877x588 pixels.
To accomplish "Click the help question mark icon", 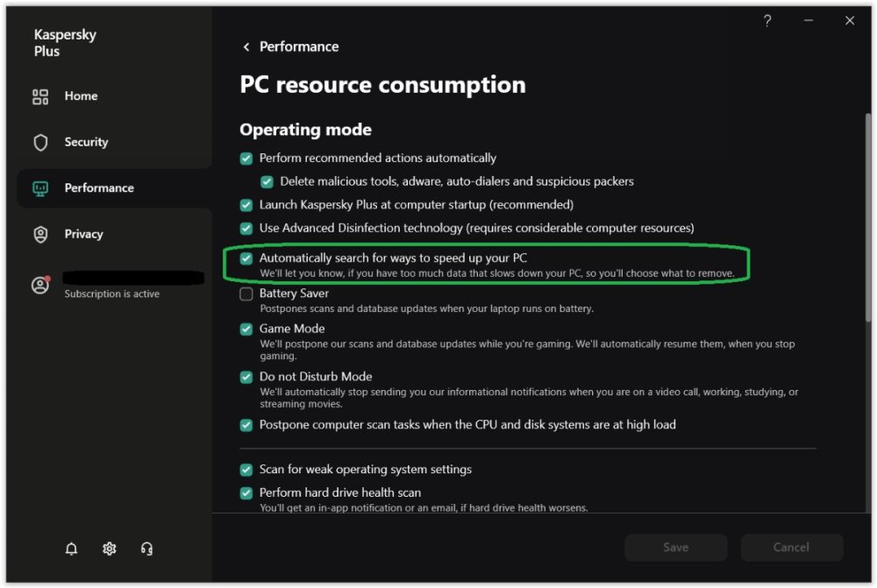I will pos(767,21).
